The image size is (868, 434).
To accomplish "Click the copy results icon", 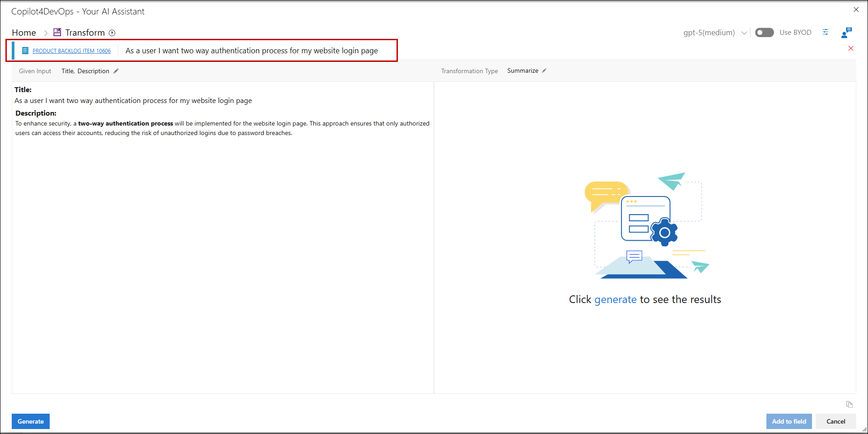I will 849,404.
